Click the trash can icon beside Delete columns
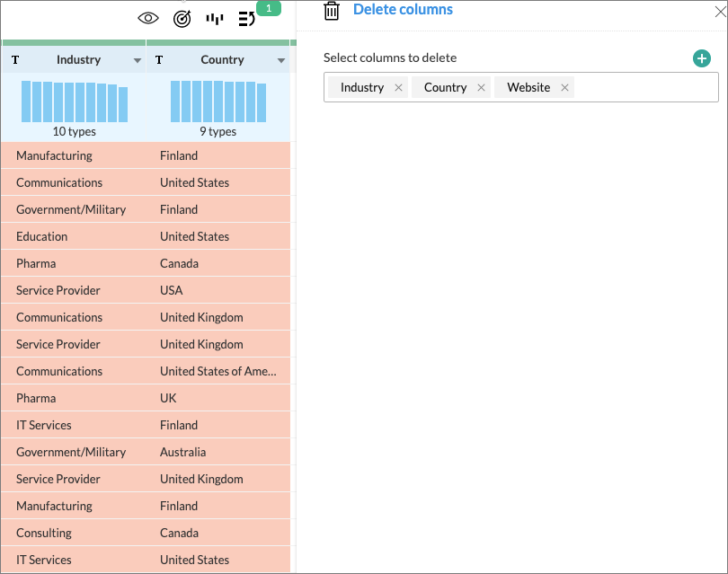The image size is (728, 574). 332,11
